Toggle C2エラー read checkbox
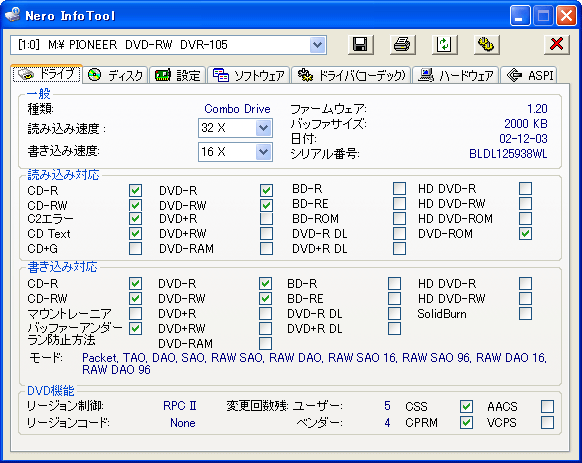 click(x=135, y=219)
